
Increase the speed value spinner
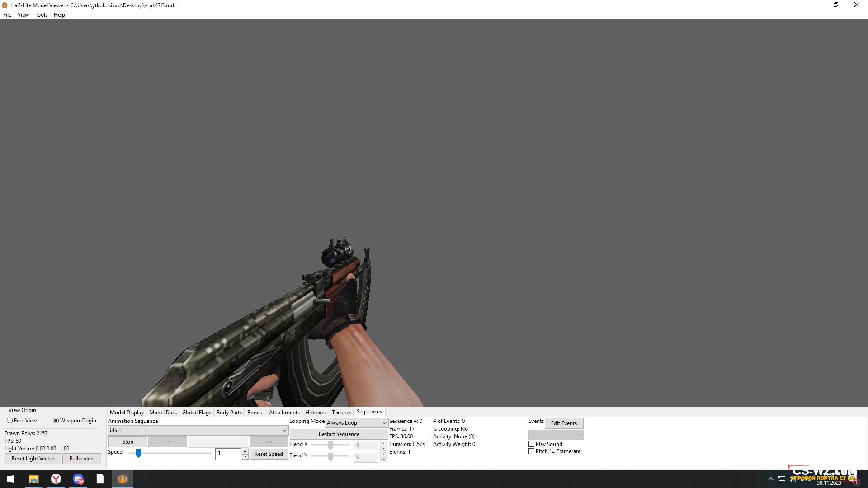(245, 451)
